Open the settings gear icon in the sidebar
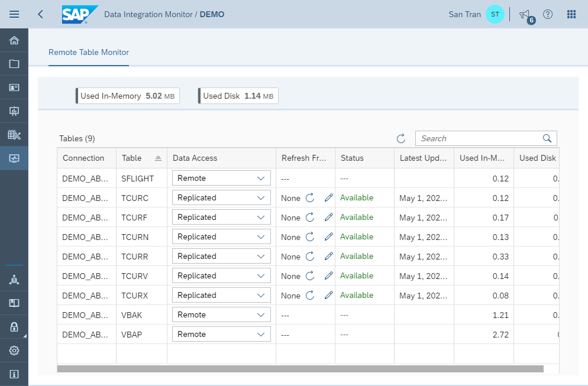The width and height of the screenshot is (588, 386). (x=14, y=350)
